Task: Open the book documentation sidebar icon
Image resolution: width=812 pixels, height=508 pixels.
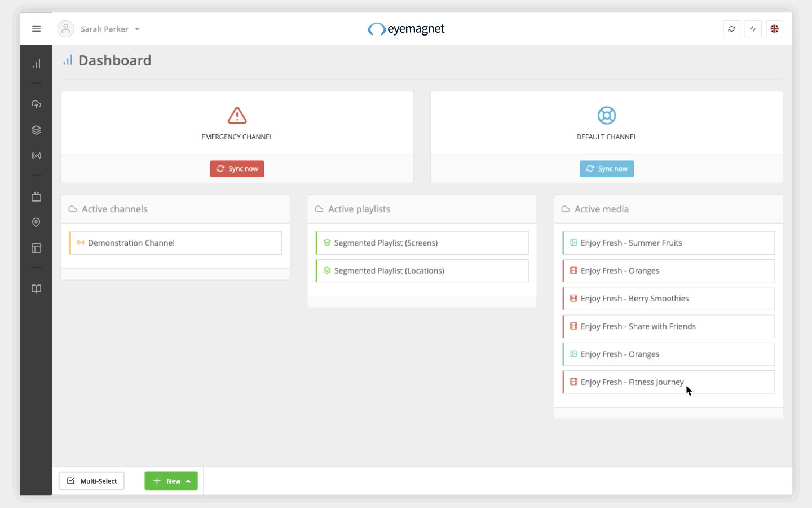Action: click(36, 288)
